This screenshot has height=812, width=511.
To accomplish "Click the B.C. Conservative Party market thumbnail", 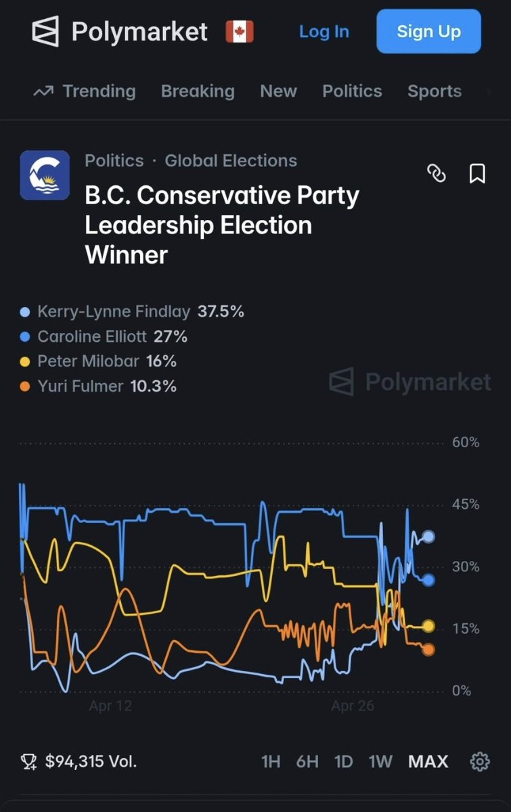I will pos(45,175).
